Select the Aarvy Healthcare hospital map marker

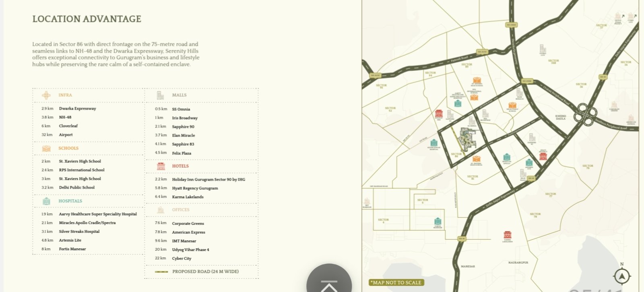coord(458,103)
